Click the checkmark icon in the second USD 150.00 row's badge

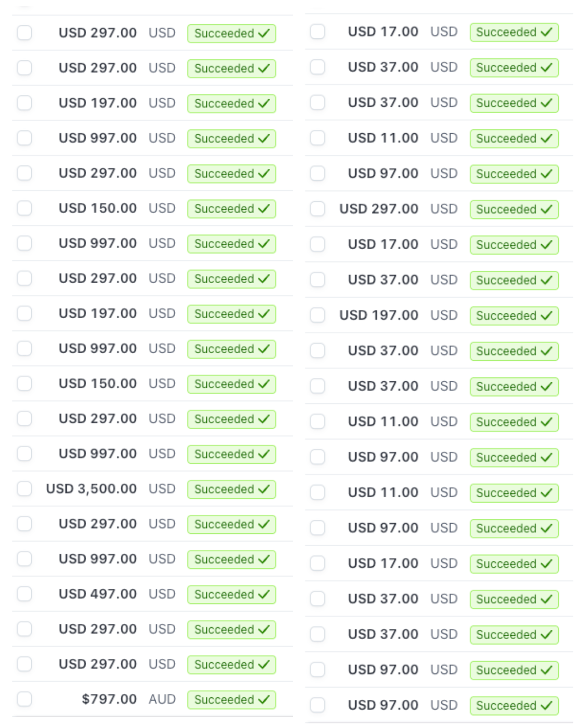coord(264,384)
